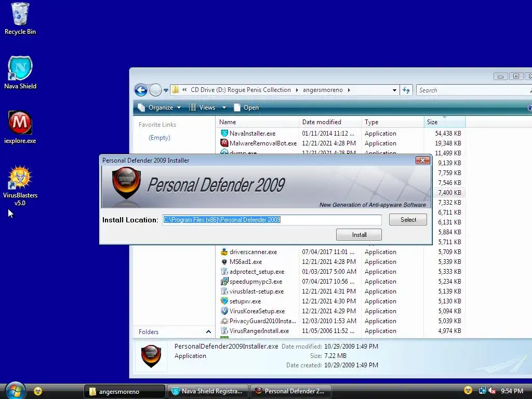Click the muted volume tray icon
Image resolution: width=532 pixels, height=399 pixels.
point(492,391)
